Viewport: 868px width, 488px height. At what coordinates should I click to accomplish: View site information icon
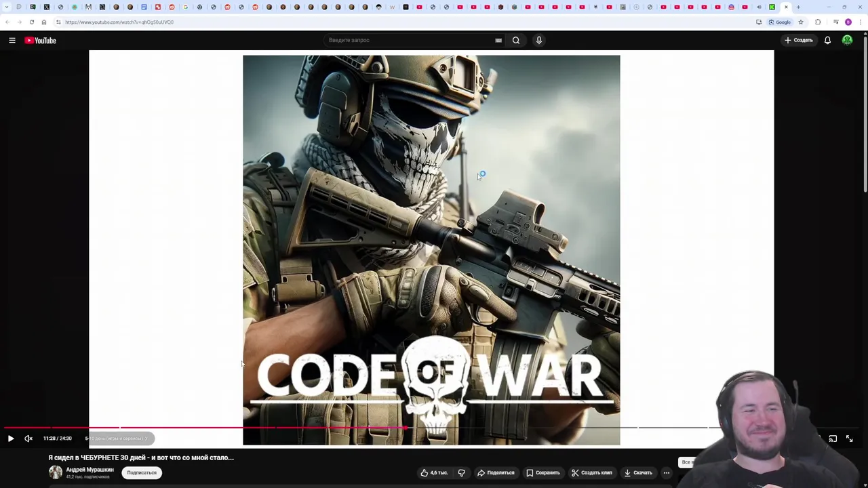58,22
